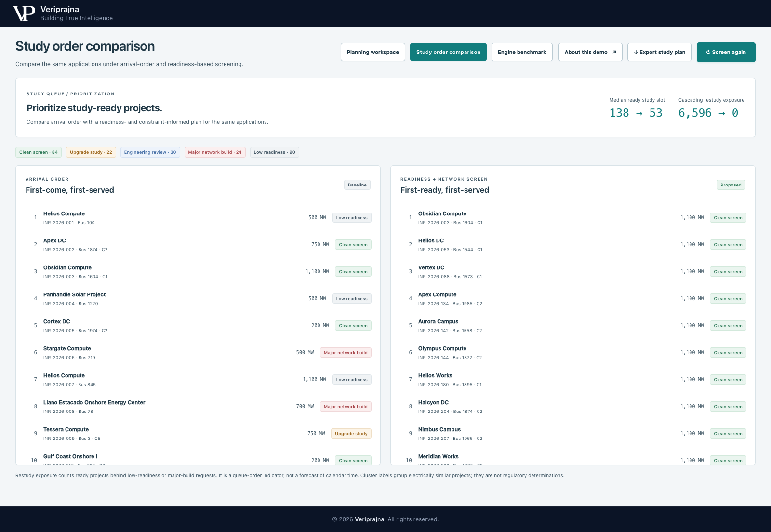
Task: Open the About this demo link
Action: 590,52
